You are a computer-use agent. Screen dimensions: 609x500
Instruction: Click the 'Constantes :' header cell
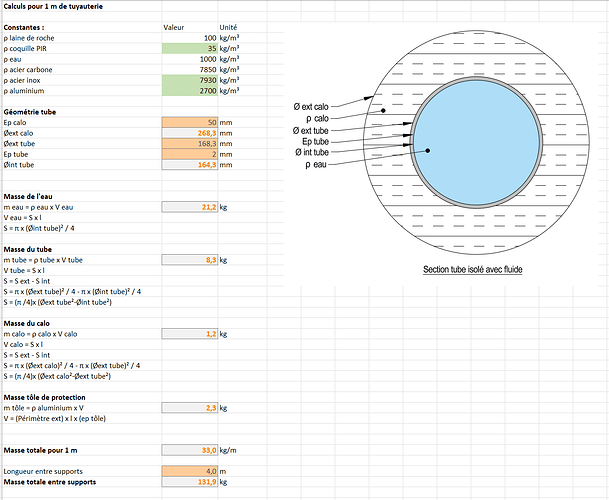[x=24, y=27]
